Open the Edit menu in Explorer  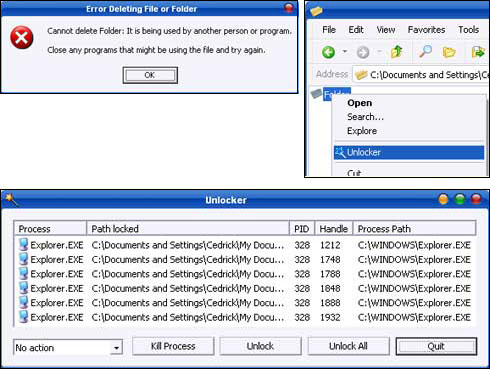[356, 30]
